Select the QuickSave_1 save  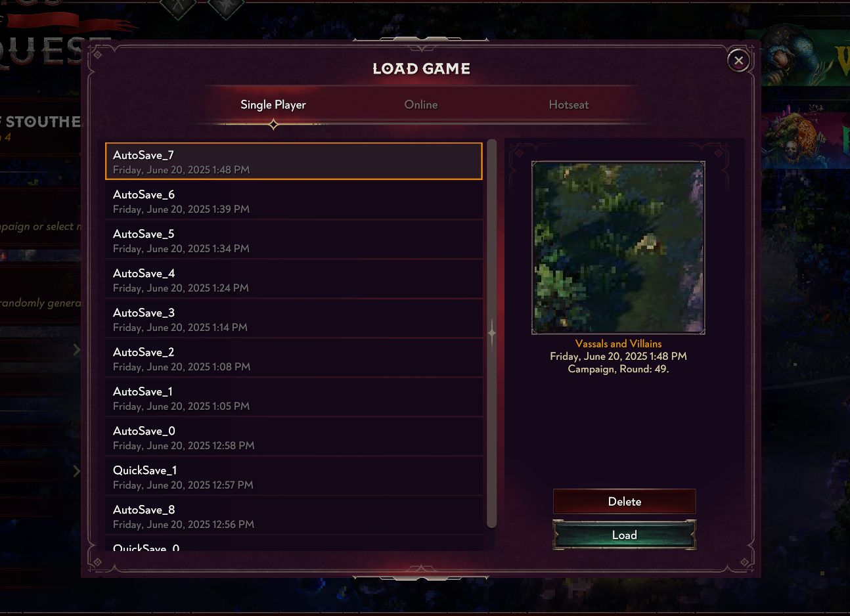tap(294, 477)
